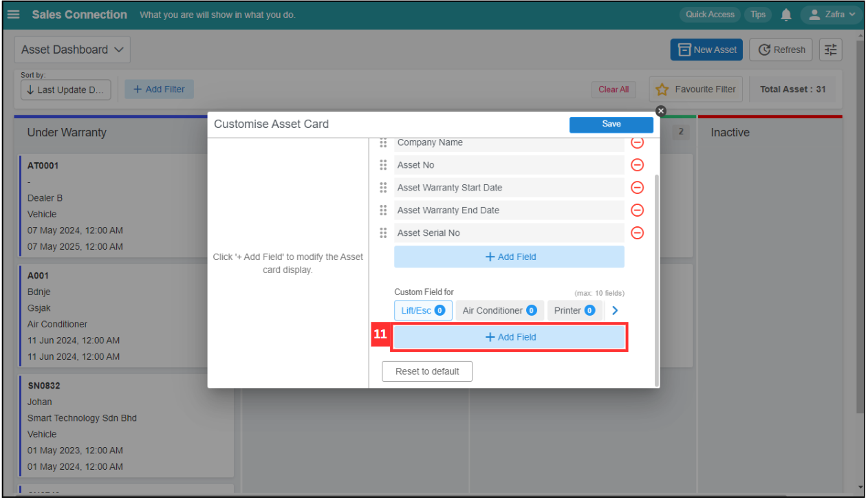868x500 pixels.
Task: Click the drag handle for Asset Serial No
Action: click(384, 233)
